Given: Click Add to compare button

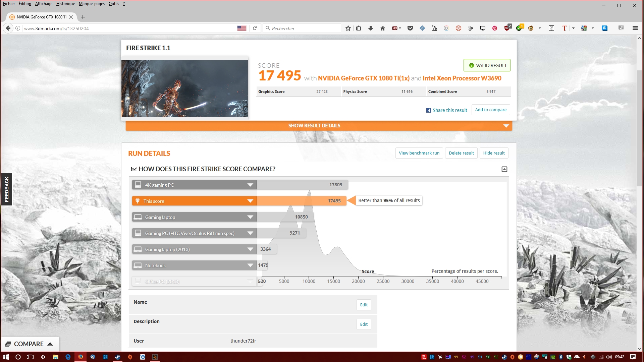Looking at the screenshot, I should coord(491,110).
